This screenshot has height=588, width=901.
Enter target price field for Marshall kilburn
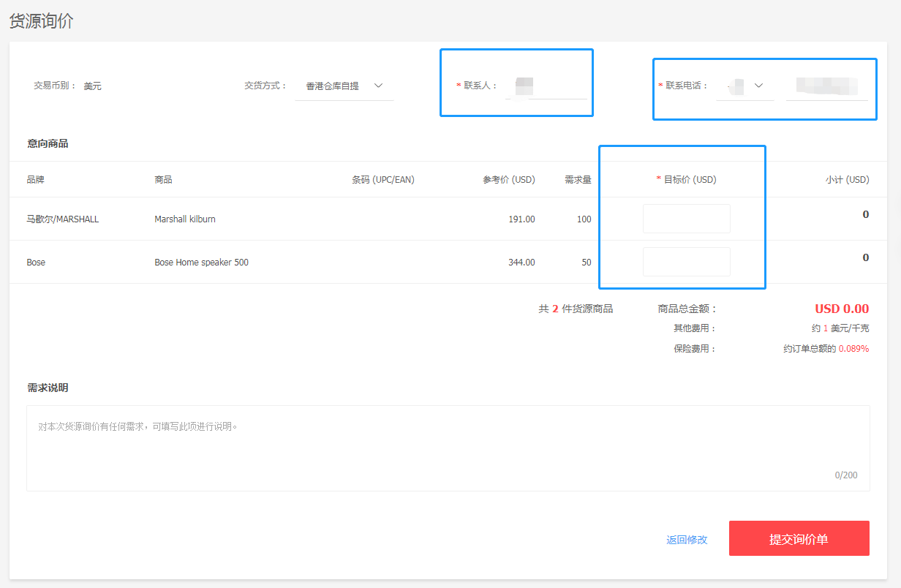(x=686, y=219)
